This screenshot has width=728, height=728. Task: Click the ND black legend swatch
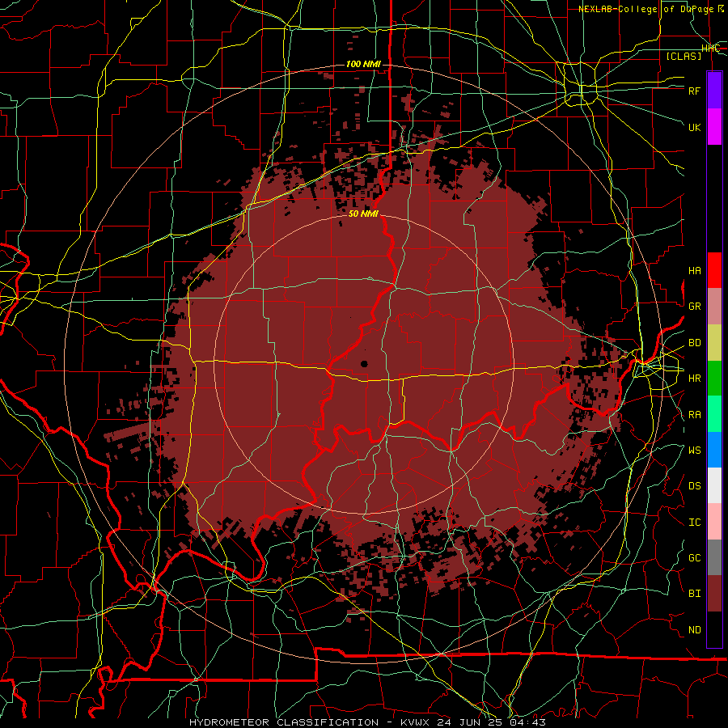(714, 629)
